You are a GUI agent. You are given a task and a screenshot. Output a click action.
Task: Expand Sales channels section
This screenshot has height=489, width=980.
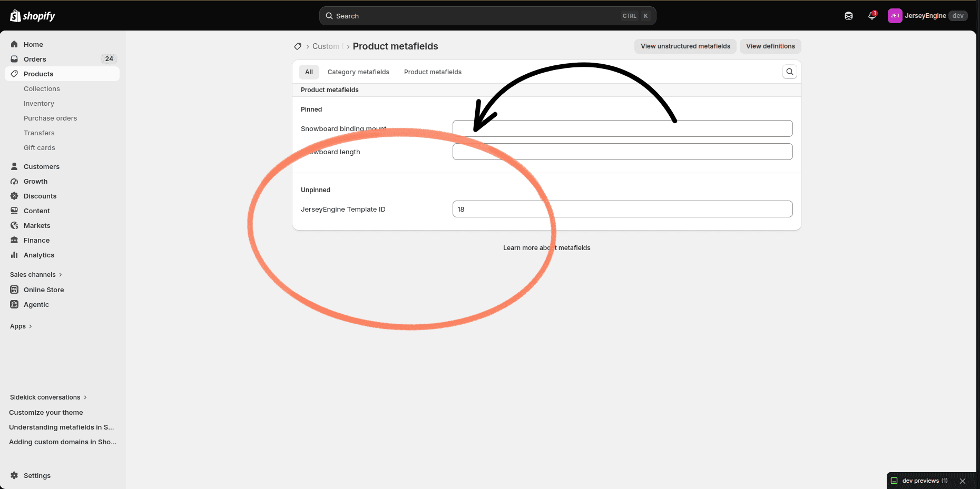36,275
